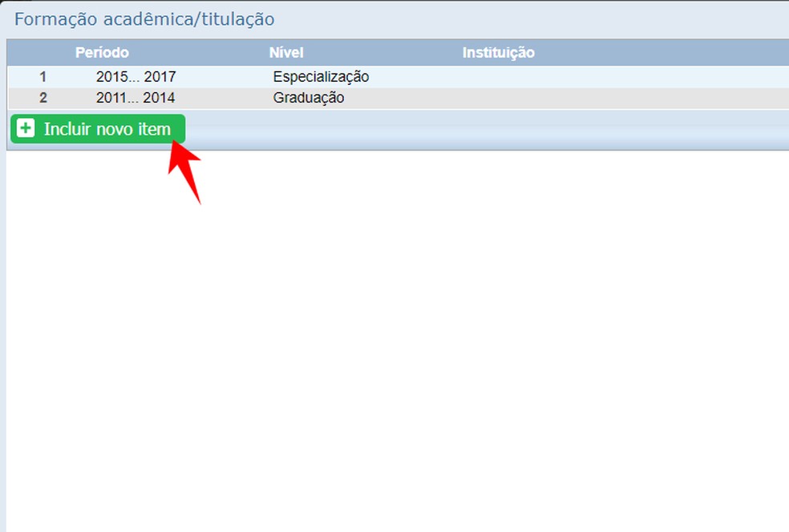Click period 2015... 2017
The image size is (789, 532).
pyautogui.click(x=136, y=77)
